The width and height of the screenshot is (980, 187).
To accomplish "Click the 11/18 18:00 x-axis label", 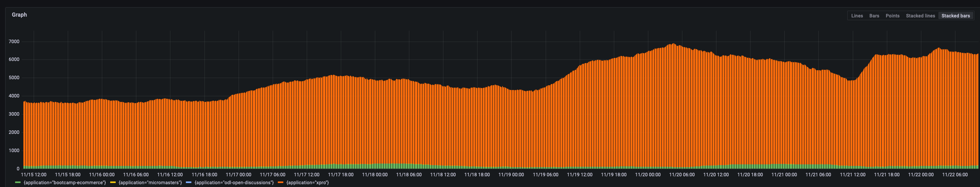I will coord(477,175).
